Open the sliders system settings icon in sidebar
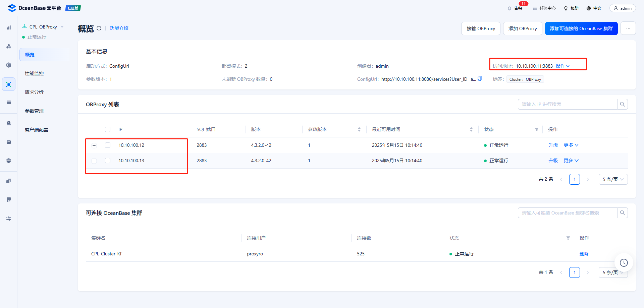Viewport: 644px width, 308px height. [x=9, y=219]
